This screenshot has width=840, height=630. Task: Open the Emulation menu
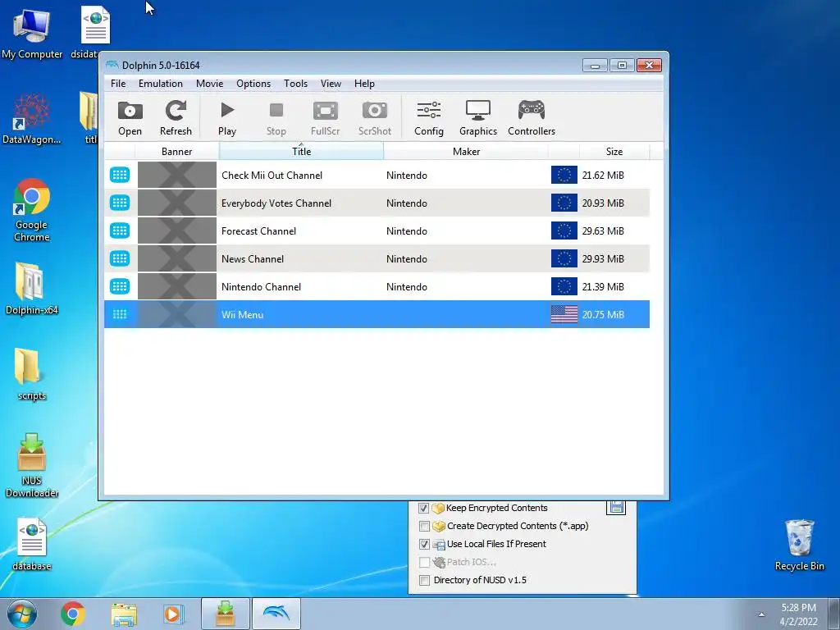click(161, 84)
